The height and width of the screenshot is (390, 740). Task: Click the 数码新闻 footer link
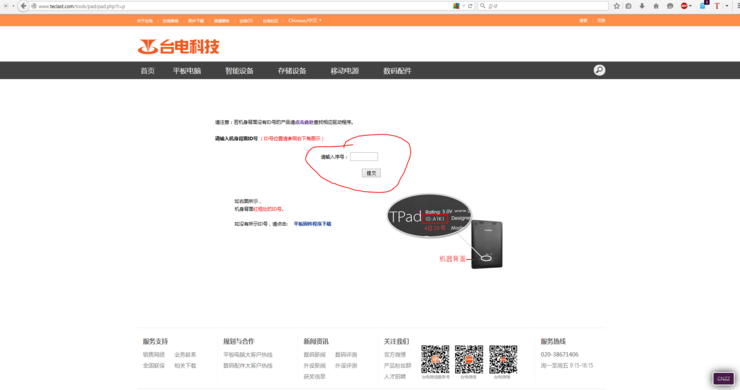click(x=315, y=355)
